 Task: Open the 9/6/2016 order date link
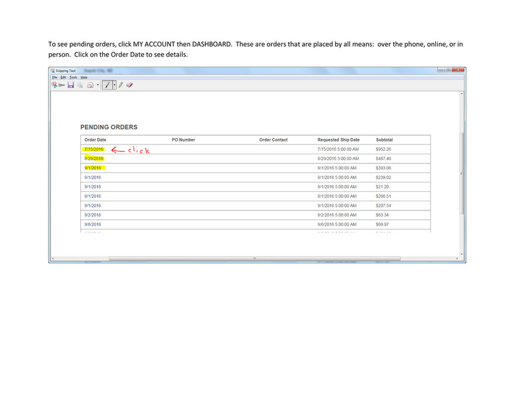[x=92, y=225]
